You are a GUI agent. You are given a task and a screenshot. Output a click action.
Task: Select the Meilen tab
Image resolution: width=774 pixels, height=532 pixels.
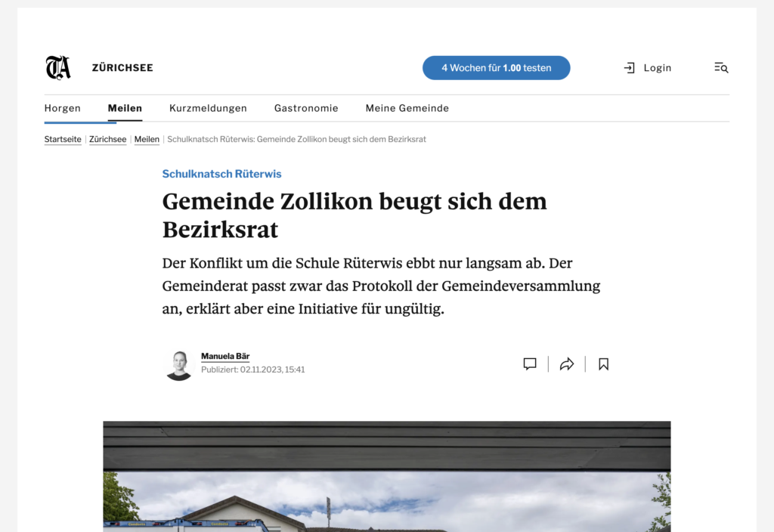125,108
